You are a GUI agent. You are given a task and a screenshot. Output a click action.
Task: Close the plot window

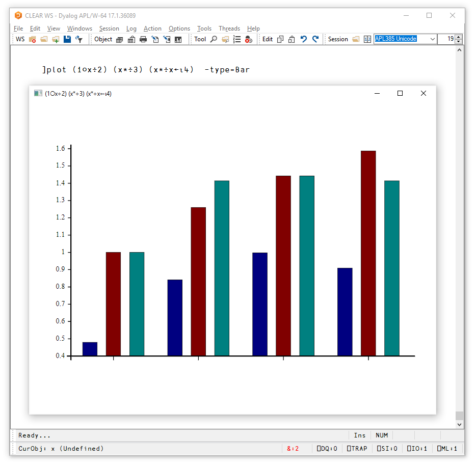coord(424,93)
